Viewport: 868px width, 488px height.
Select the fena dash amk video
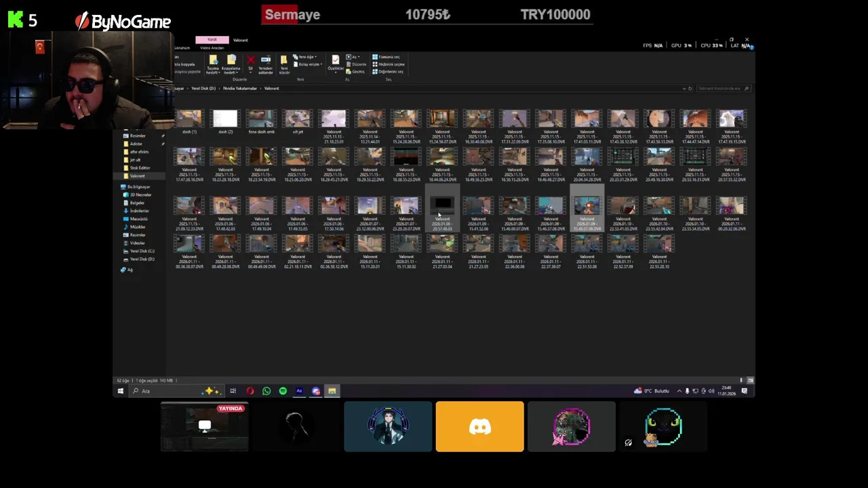point(262,122)
